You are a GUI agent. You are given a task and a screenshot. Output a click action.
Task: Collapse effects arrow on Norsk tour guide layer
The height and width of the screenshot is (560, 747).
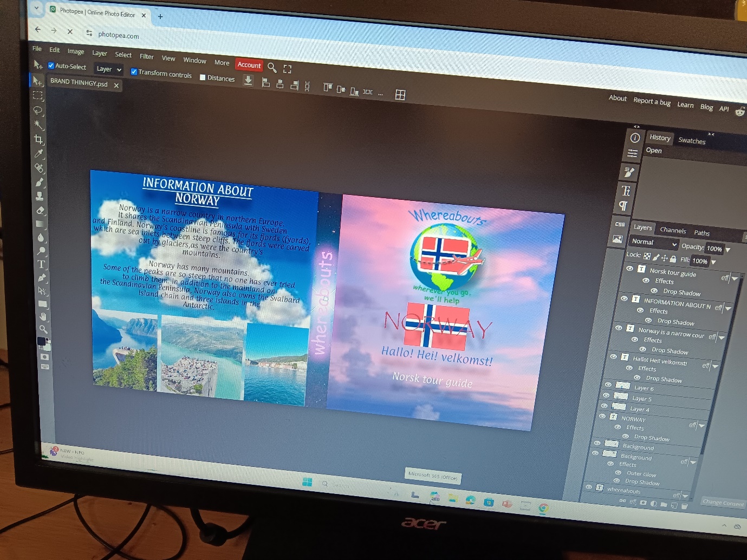click(735, 278)
